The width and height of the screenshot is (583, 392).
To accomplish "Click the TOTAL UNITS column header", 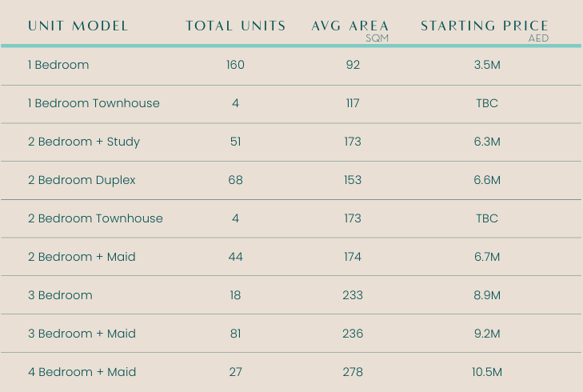I will tap(235, 26).
